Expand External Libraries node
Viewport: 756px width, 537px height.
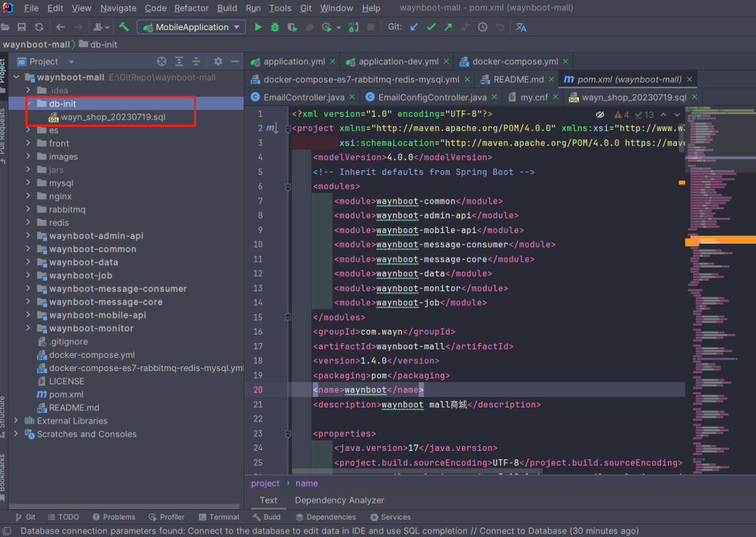click(16, 421)
